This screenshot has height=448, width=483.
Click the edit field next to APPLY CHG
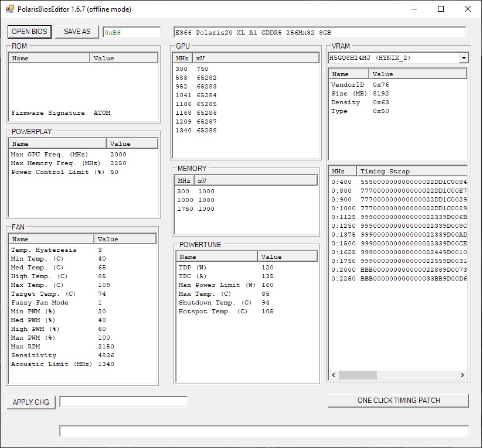click(x=123, y=402)
